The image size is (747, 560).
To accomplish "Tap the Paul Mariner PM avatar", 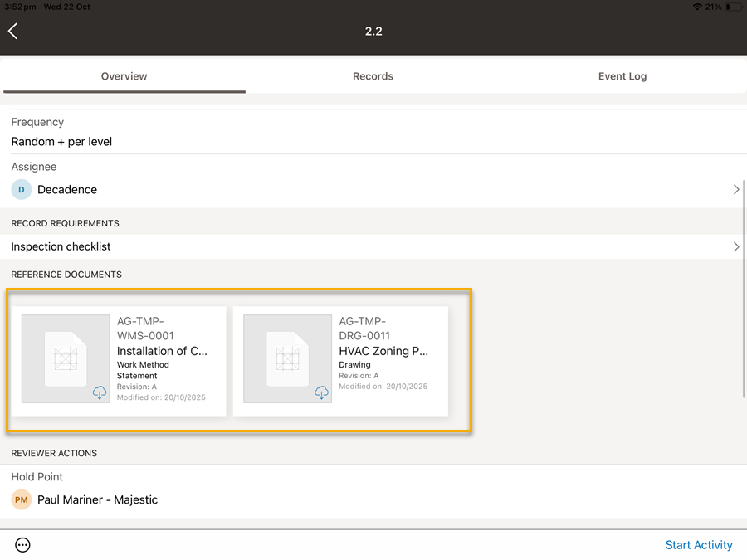I will [x=21, y=500].
